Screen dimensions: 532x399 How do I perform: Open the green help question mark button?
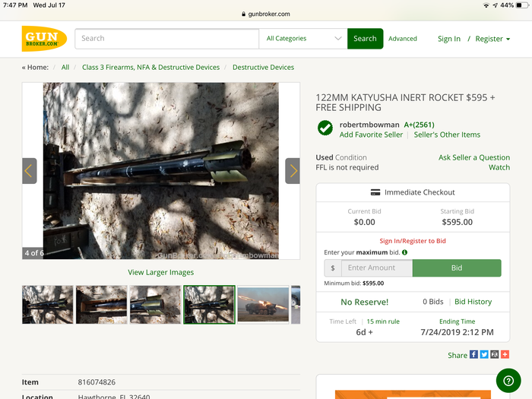(508, 380)
